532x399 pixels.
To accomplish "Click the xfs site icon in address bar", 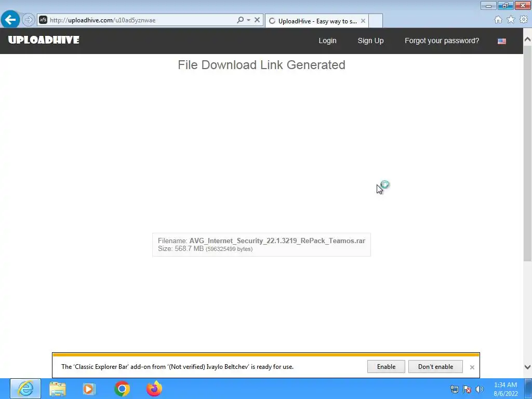I will (x=43, y=20).
